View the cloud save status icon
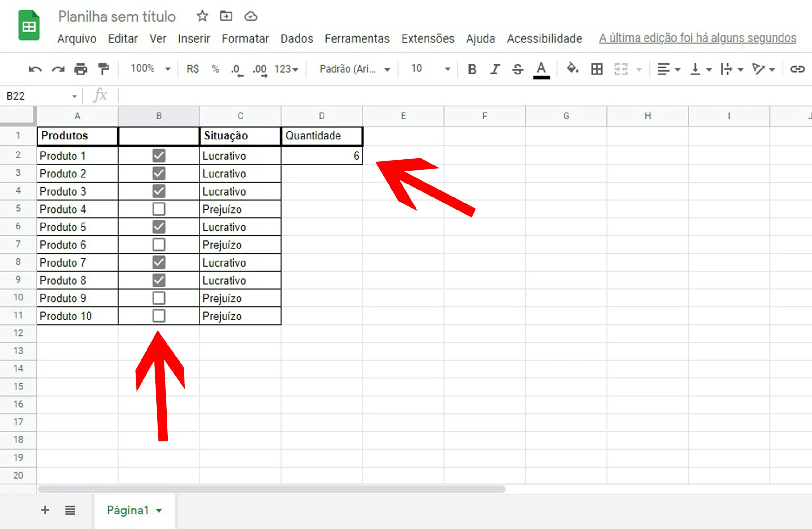 pos(251,16)
